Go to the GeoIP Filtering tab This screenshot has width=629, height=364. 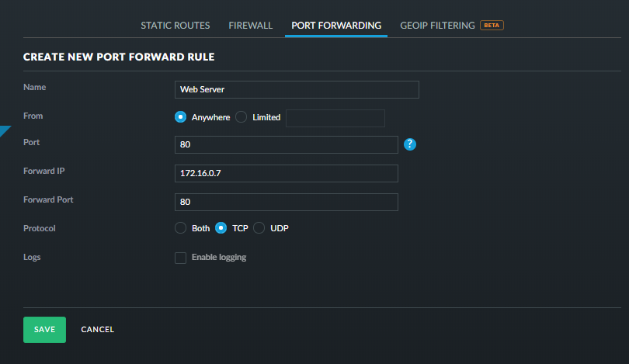coord(437,26)
